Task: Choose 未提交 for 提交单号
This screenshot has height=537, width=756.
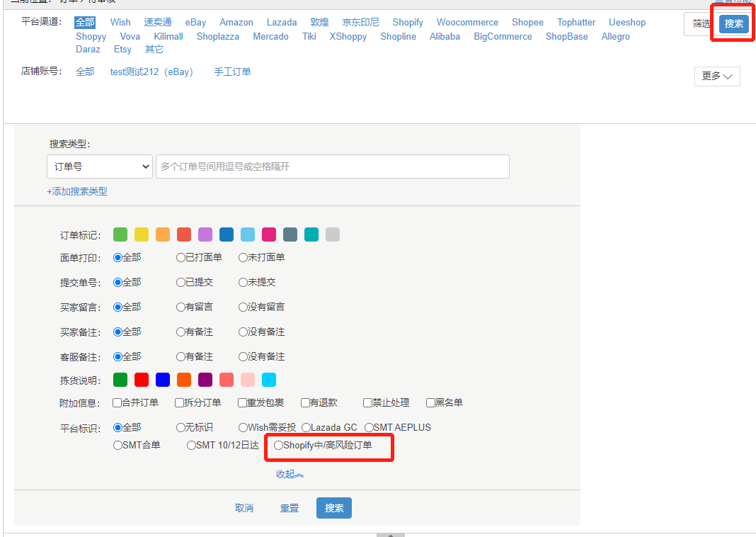Action: tap(243, 282)
